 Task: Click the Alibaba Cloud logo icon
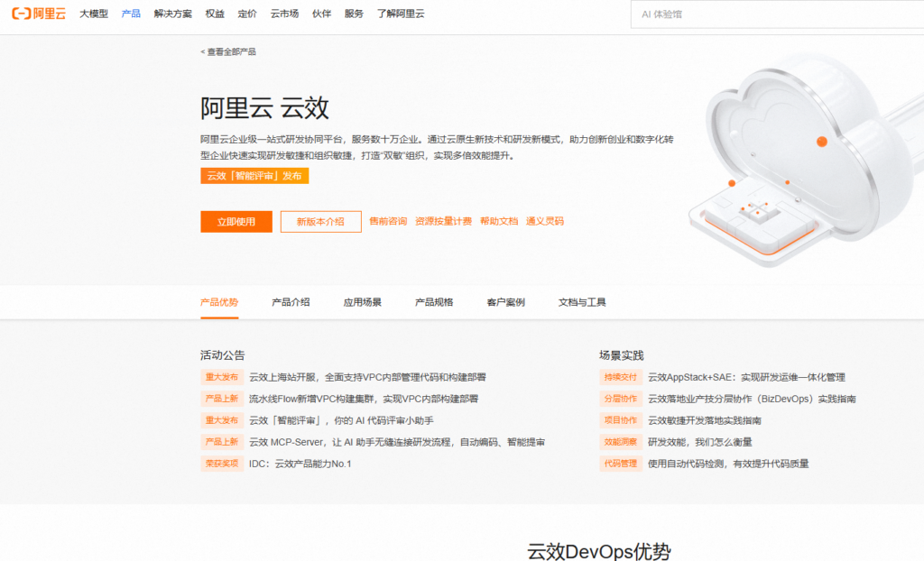[22, 14]
